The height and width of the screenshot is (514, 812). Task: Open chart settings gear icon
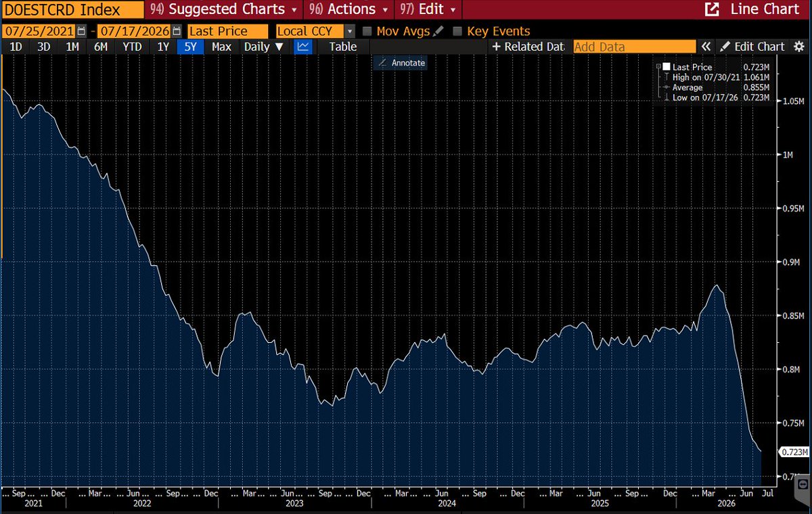799,47
